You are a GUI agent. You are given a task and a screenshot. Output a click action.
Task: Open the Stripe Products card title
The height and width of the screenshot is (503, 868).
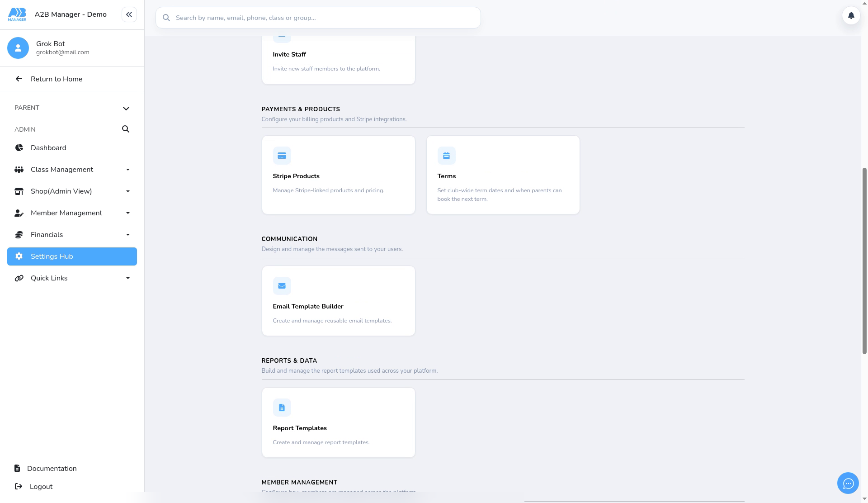(x=296, y=176)
